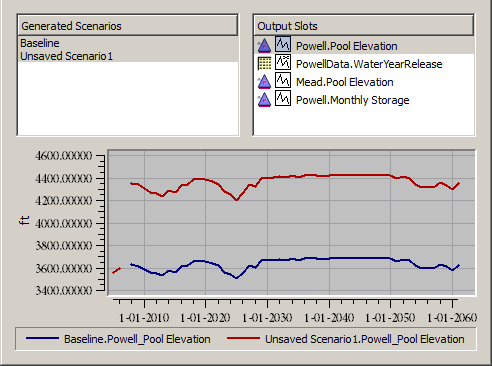This screenshot has height=366, width=492.
Task: Click the Generated Scenarios column header
Action: pyautogui.click(x=128, y=26)
